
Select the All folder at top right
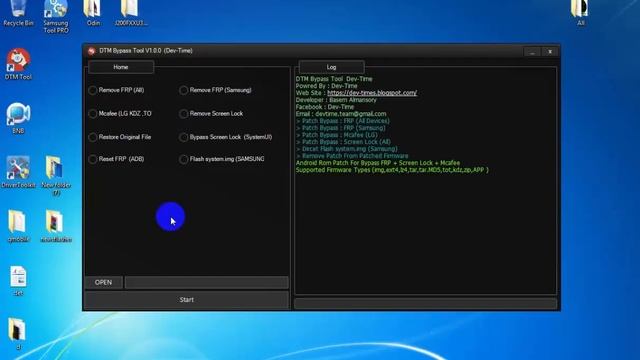(580, 13)
